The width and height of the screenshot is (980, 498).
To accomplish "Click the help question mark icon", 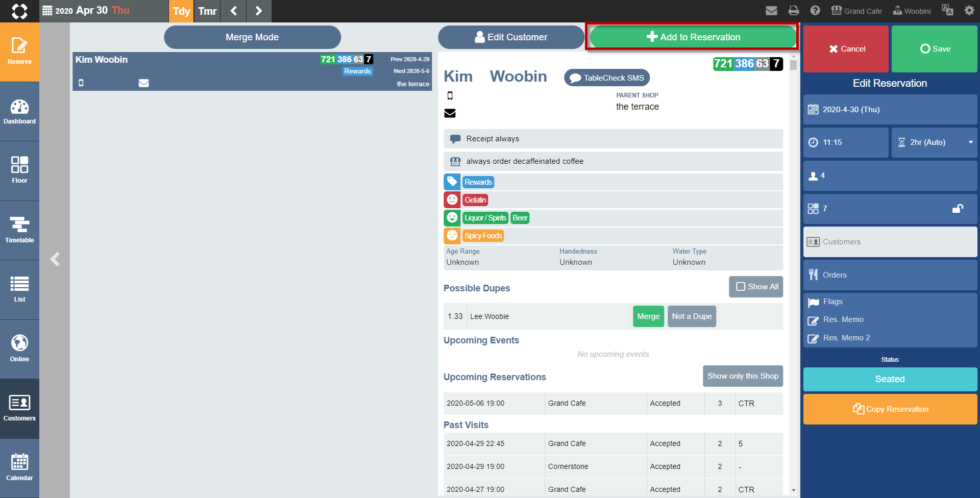I will (x=815, y=11).
